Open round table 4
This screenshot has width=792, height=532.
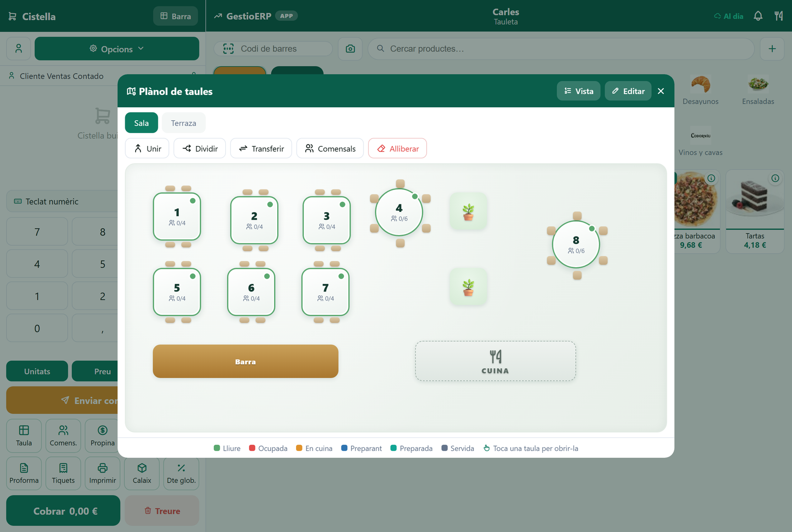click(x=399, y=212)
